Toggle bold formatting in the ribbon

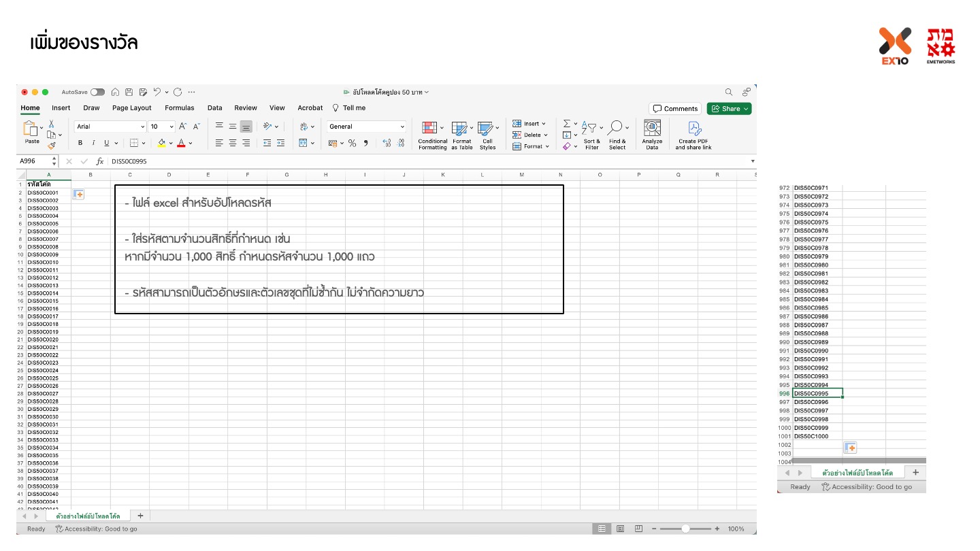pos(80,143)
